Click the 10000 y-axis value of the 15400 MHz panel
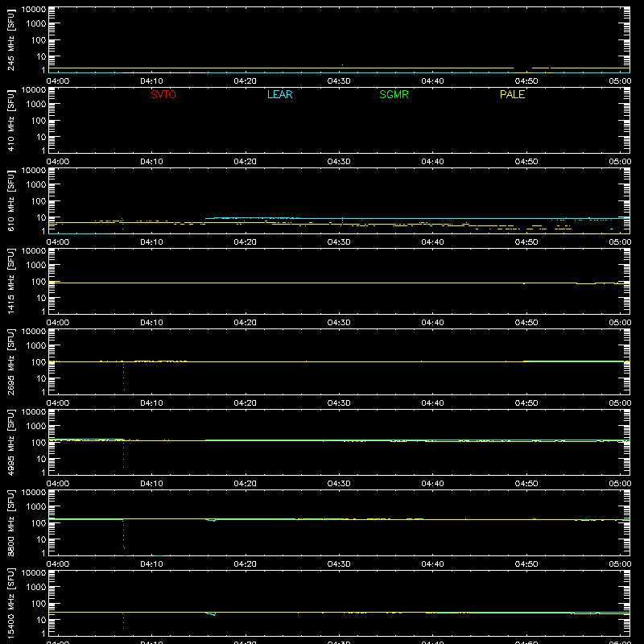This screenshot has width=644, height=644. coord(34,573)
